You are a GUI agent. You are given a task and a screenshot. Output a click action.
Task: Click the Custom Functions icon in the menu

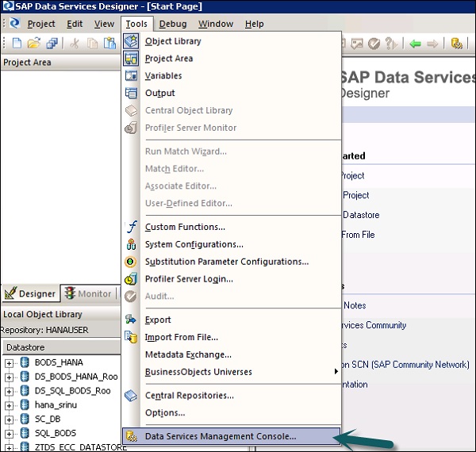pos(131,227)
